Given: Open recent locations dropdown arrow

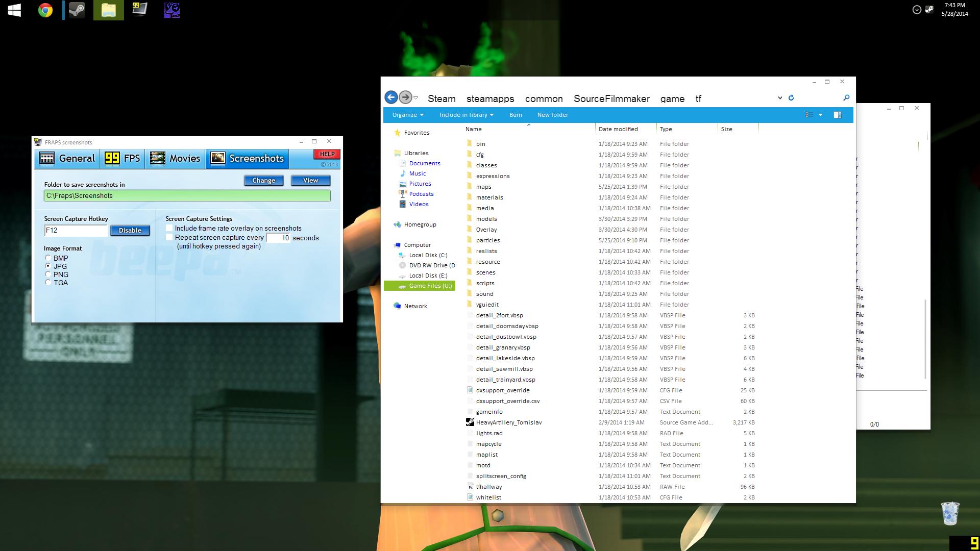Looking at the screenshot, I should click(x=416, y=97).
